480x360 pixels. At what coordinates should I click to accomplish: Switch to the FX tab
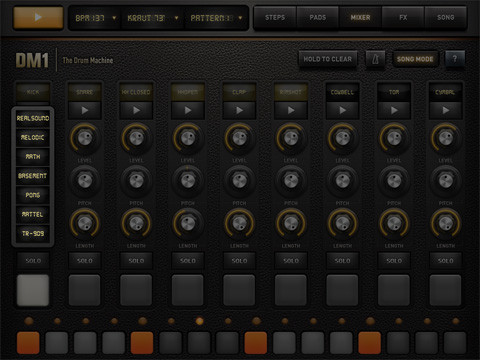(403, 17)
